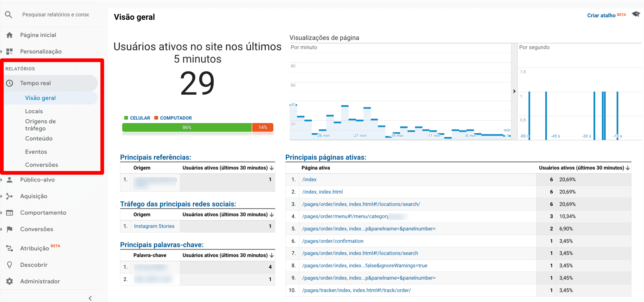Click the Tempo real clock icon
644x302 pixels.
point(9,83)
